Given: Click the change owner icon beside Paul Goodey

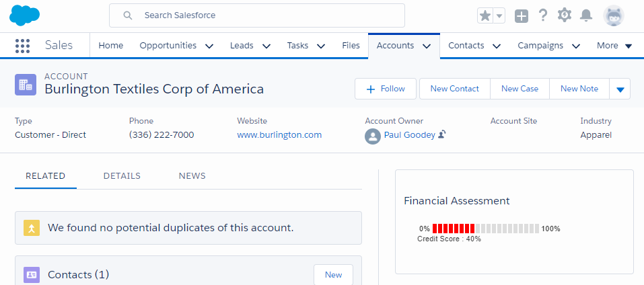Looking at the screenshot, I should pyautogui.click(x=442, y=134).
